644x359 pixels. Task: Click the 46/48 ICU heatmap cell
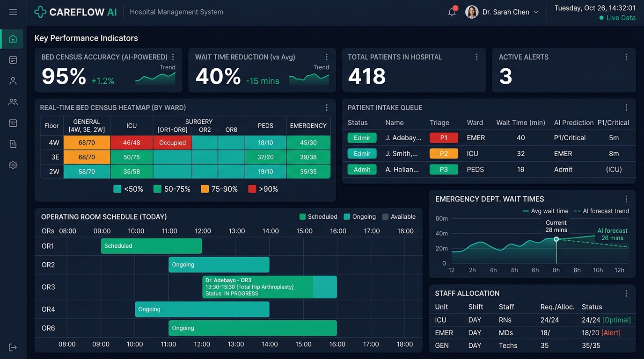132,143
